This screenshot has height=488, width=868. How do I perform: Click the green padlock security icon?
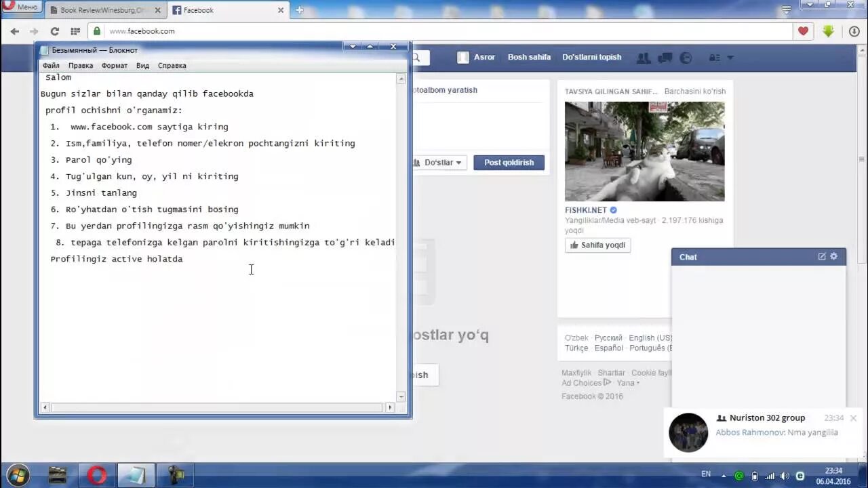tap(97, 31)
